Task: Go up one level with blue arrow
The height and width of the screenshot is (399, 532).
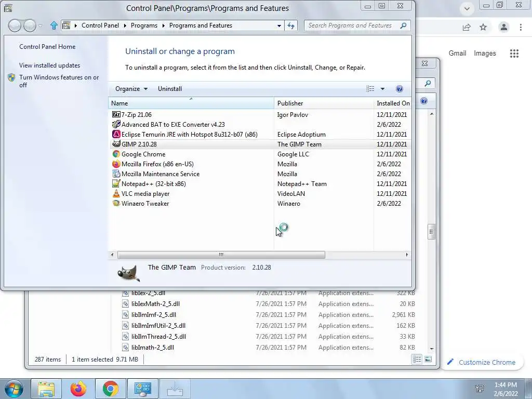Action: [54, 25]
